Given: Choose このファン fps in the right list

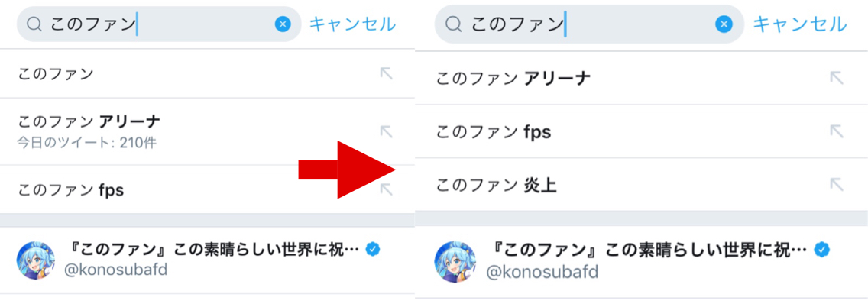Looking at the screenshot, I should 494,131.
